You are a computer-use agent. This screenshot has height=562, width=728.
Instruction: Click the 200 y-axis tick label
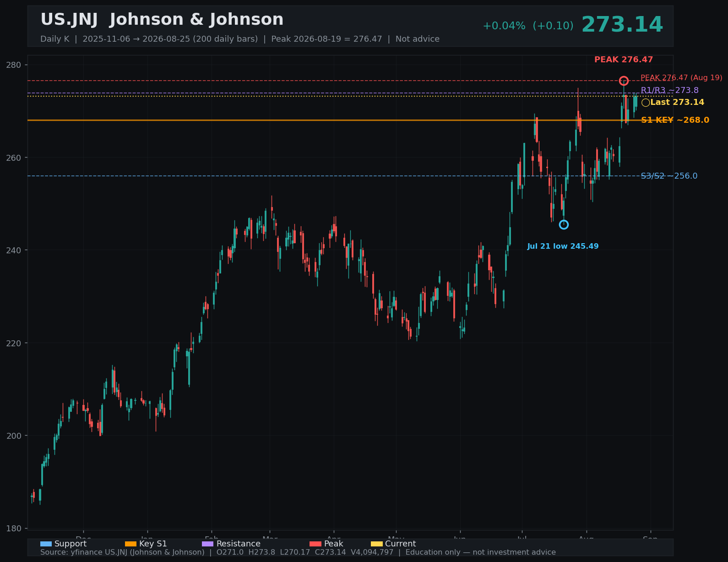pyautogui.click(x=14, y=436)
